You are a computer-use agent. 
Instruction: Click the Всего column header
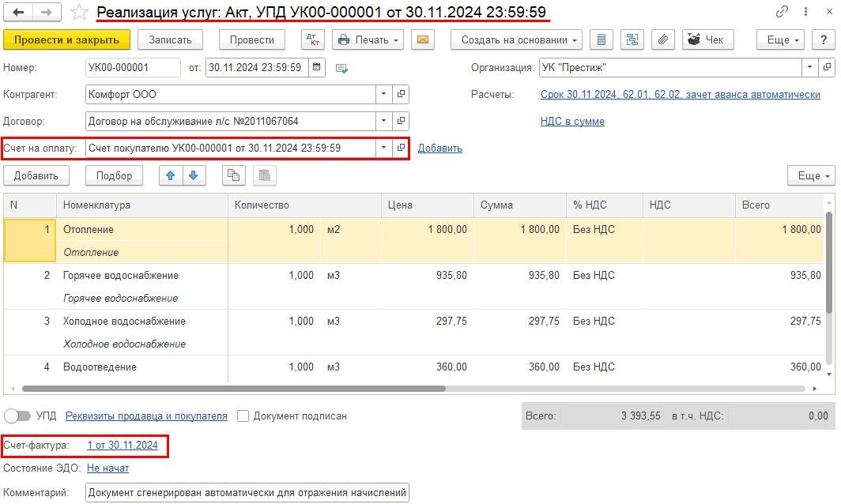click(779, 205)
